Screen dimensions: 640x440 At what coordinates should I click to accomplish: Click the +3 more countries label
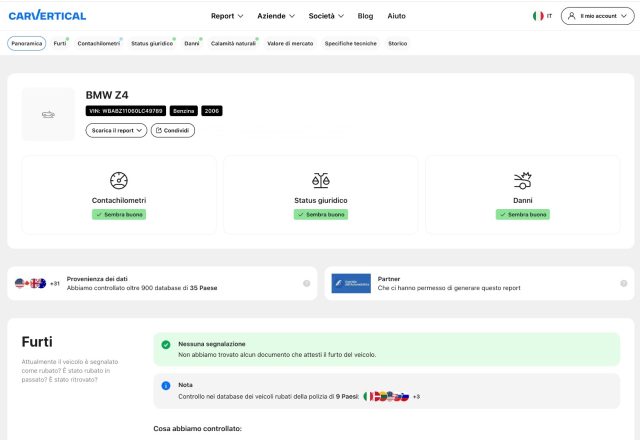[416, 397]
